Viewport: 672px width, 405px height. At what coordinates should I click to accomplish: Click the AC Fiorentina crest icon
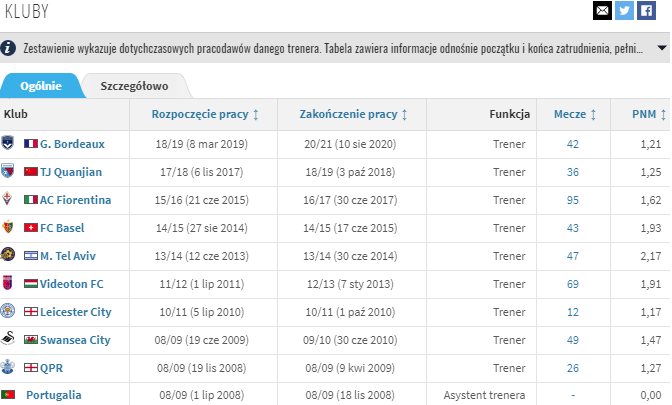pos(7,199)
